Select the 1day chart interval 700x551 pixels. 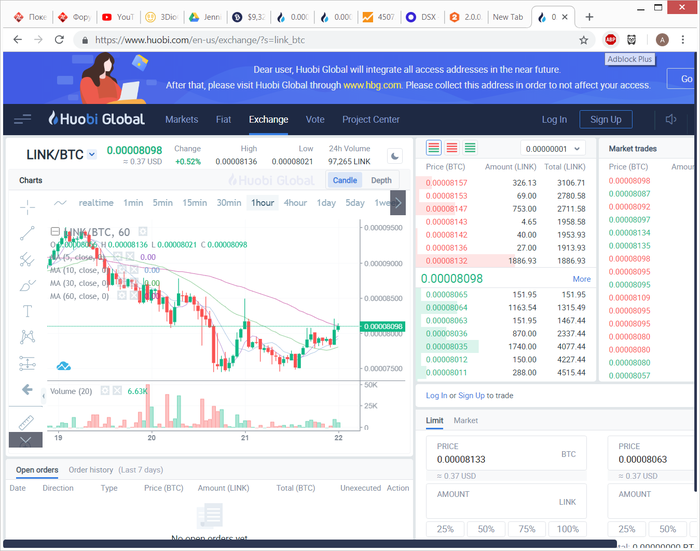click(326, 203)
